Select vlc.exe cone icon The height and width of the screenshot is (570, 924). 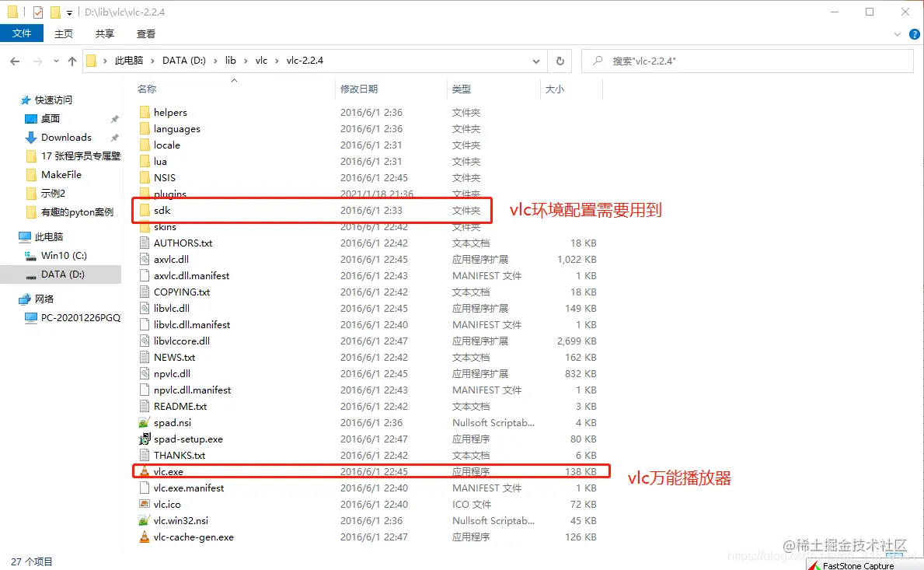[x=145, y=471]
